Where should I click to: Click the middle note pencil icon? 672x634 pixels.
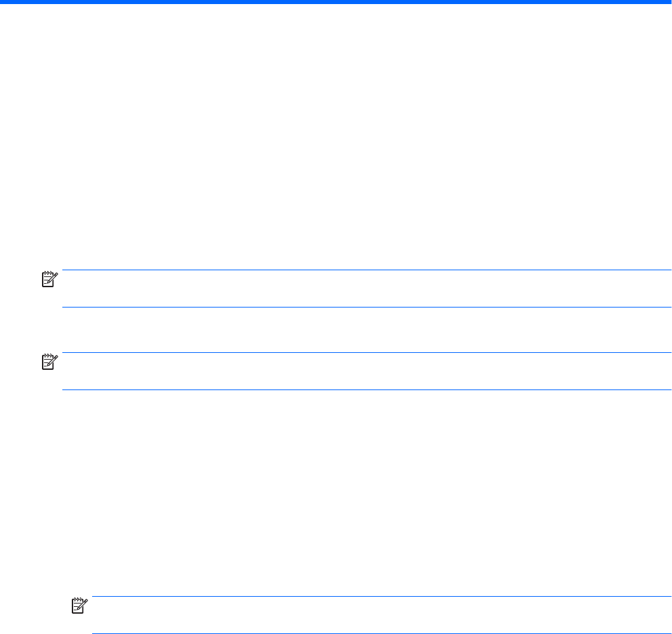pos(51,360)
